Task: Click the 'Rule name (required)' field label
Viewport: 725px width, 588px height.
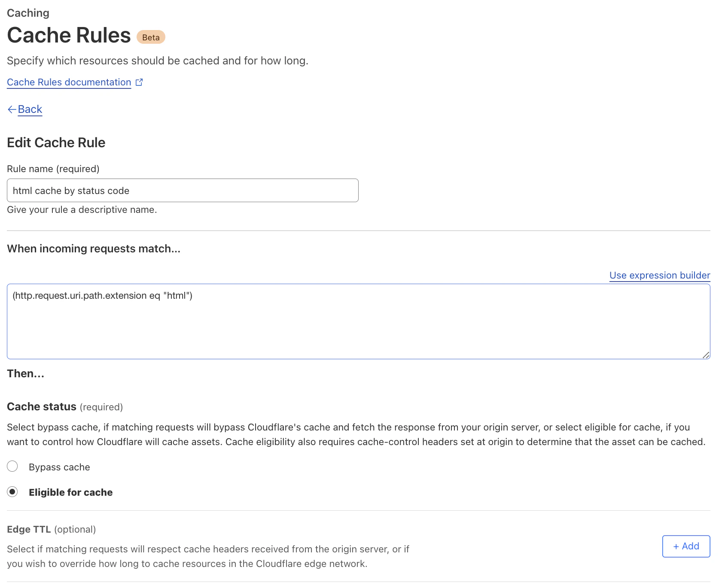Action: tap(53, 169)
